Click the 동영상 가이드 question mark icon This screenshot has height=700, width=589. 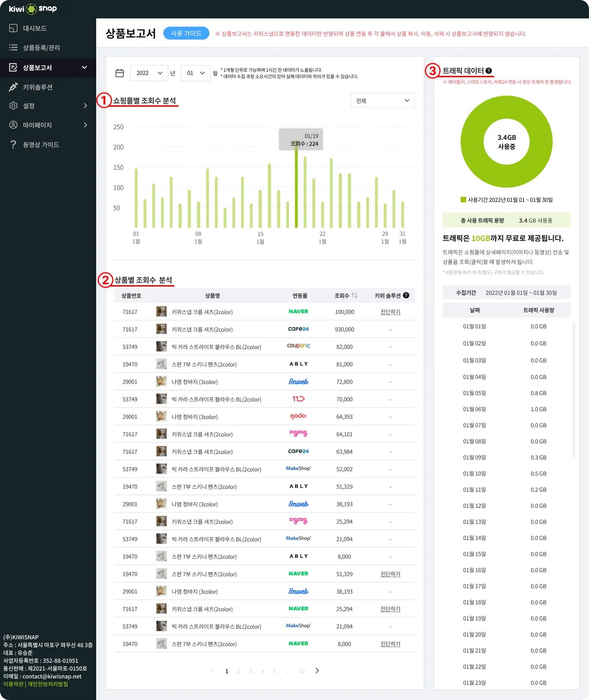coord(13,144)
